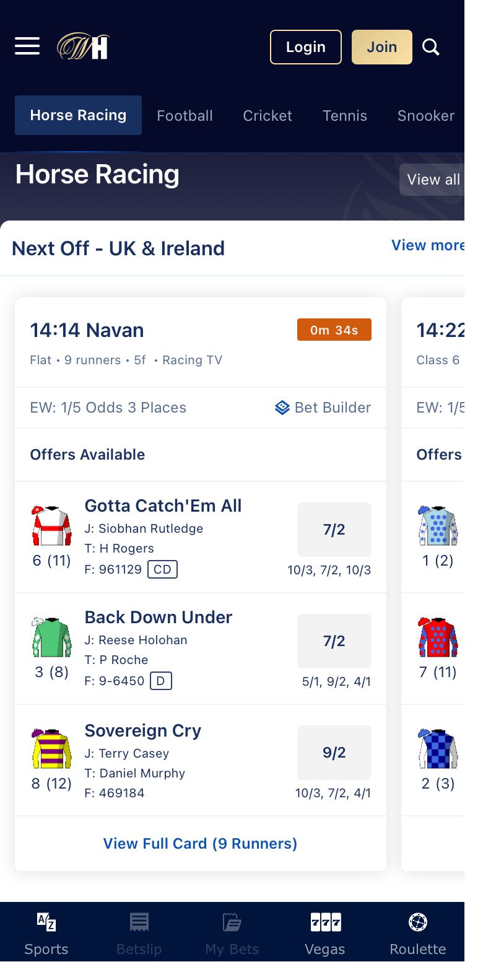
Task: Open the Betslip icon
Action: pos(139,922)
